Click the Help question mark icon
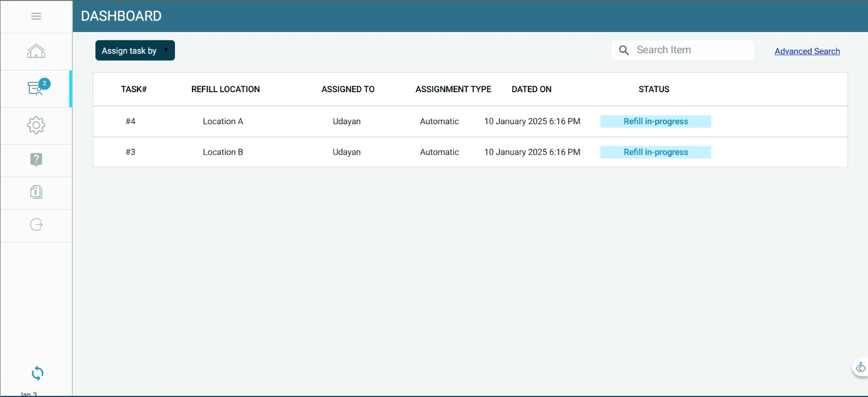 (36, 160)
